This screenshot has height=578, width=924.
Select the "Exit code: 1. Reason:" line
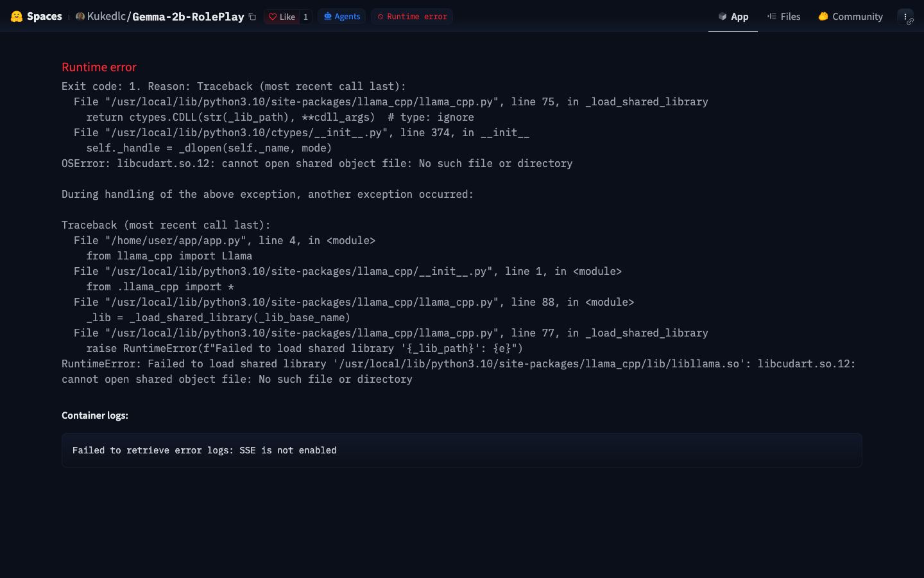click(234, 87)
